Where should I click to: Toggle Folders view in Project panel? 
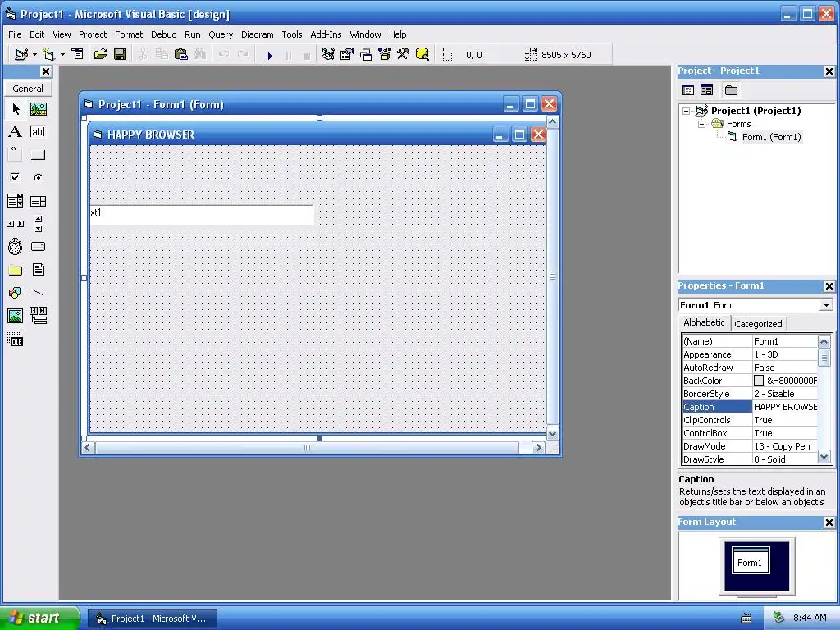tap(731, 90)
